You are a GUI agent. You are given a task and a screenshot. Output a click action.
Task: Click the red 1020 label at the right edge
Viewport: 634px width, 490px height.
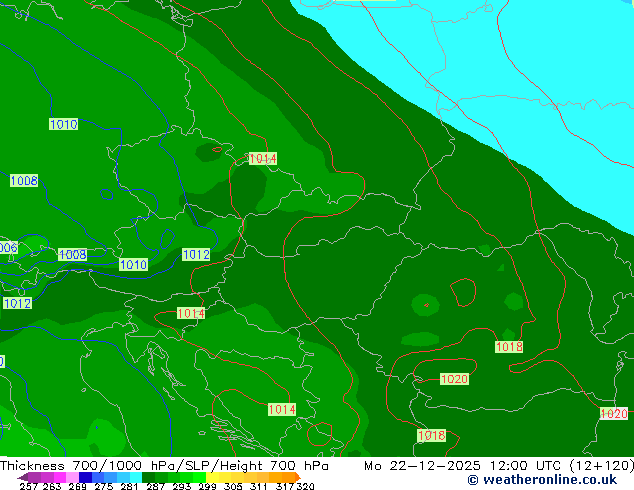[614, 414]
